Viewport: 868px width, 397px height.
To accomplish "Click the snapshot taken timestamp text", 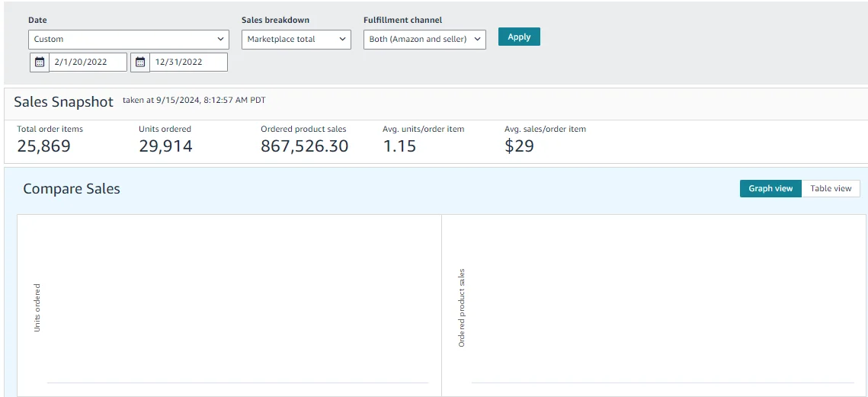I will (x=194, y=100).
